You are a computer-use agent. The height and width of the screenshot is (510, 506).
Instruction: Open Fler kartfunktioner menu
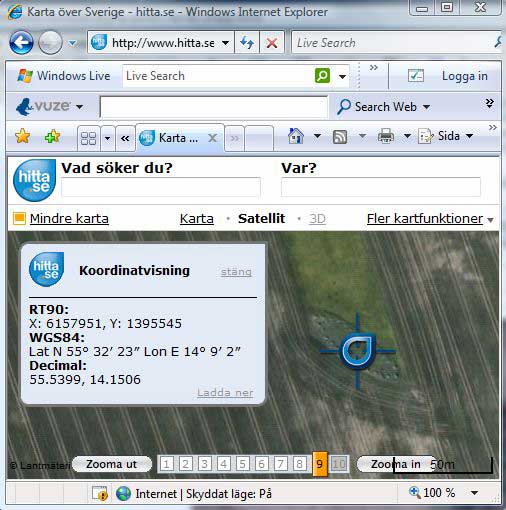430,219
